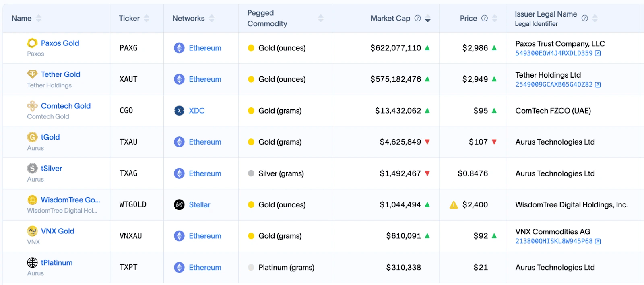Open VNX Gold asset page
The height and width of the screenshot is (285, 644).
[x=58, y=231]
